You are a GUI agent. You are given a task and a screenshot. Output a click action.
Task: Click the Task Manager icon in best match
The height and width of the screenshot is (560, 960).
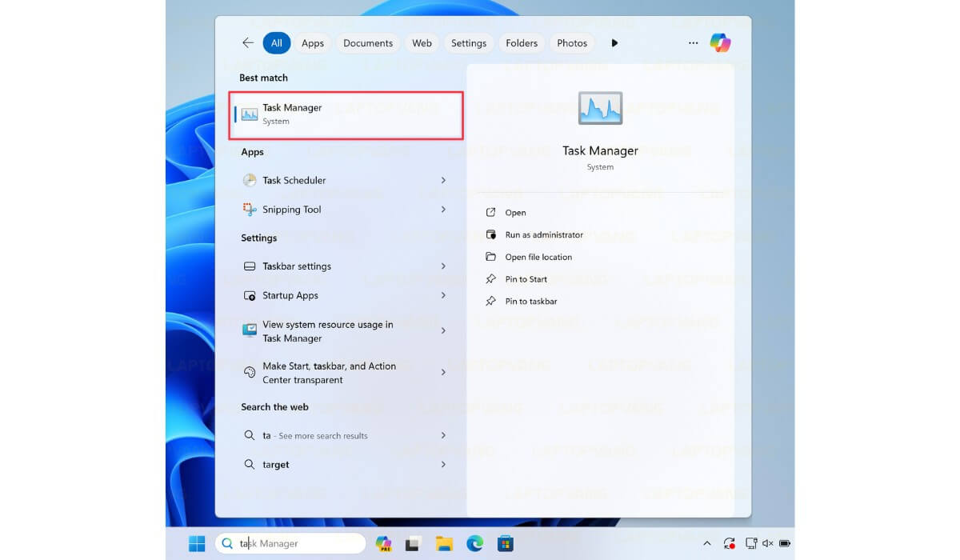tap(250, 114)
